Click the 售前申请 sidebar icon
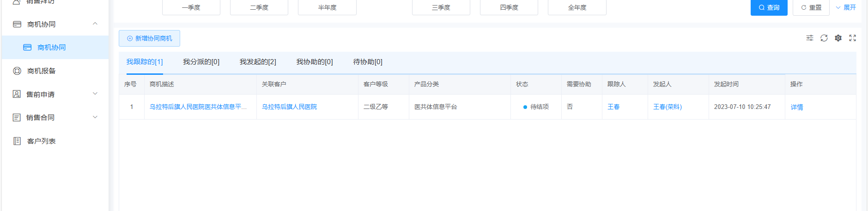 tap(17, 94)
